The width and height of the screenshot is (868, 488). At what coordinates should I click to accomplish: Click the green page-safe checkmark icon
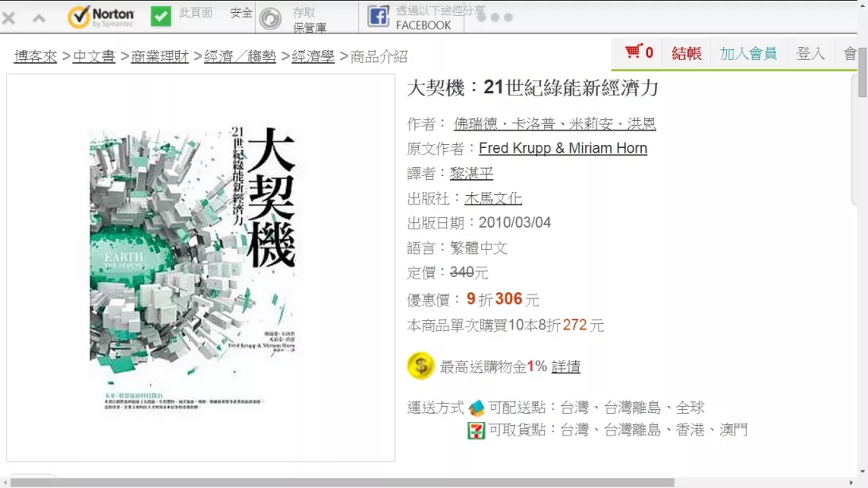161,17
